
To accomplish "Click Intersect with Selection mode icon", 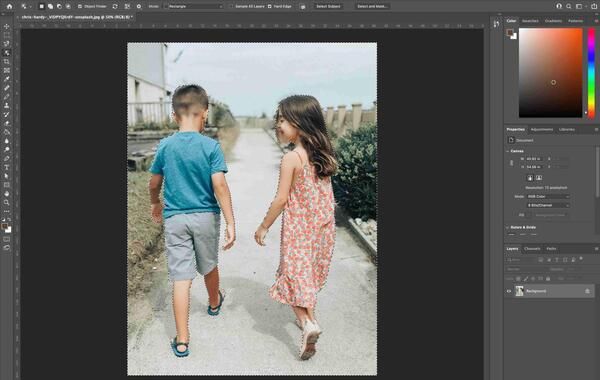I will coord(68,7).
